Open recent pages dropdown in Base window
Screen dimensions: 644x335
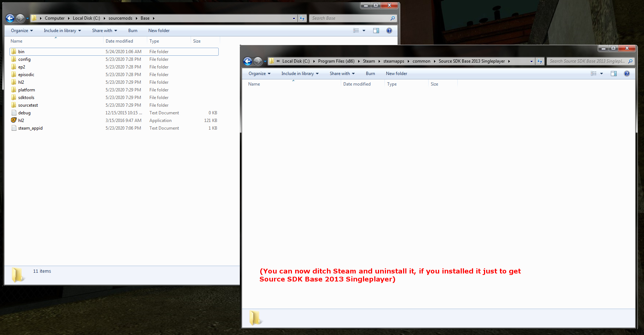pos(27,18)
